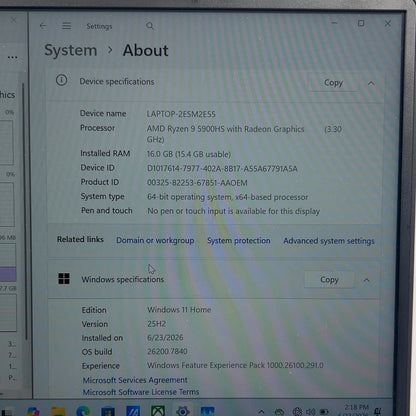
Task: Launch File Explorer from the taskbar
Action: pyautogui.click(x=58, y=411)
